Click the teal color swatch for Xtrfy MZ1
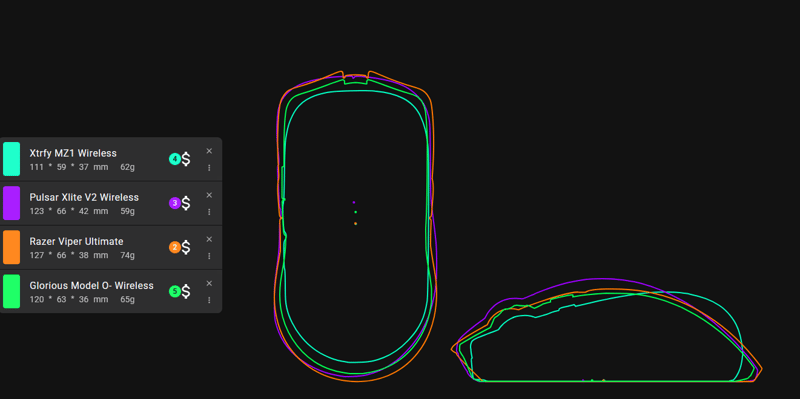The image size is (800, 399). point(11,159)
